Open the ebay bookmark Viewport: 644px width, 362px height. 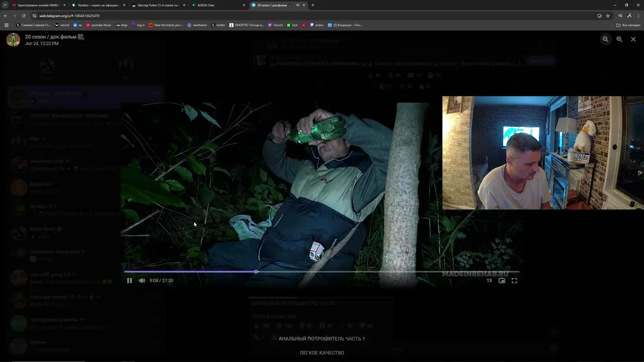[x=122, y=25]
